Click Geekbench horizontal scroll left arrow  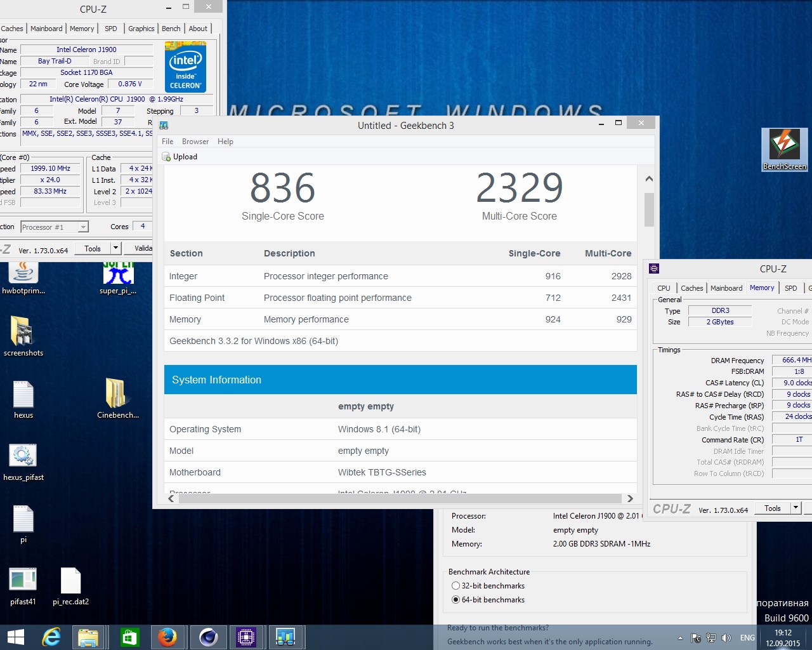tap(171, 499)
